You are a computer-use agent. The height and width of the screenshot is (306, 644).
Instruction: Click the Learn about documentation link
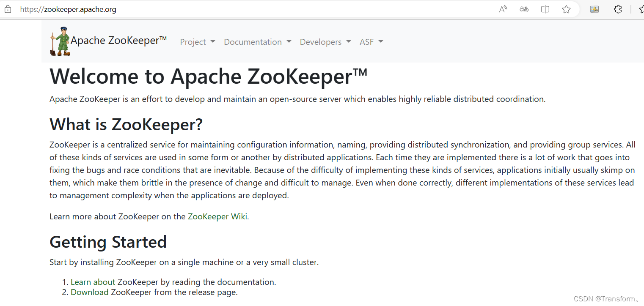point(93,281)
